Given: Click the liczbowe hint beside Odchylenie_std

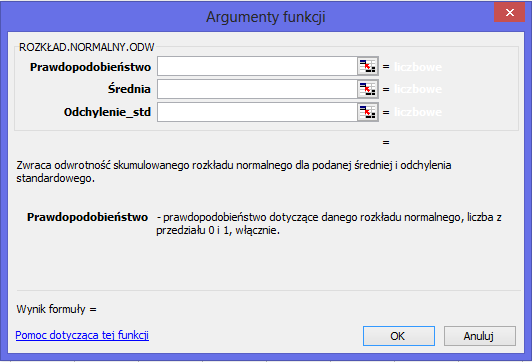Looking at the screenshot, I should [418, 112].
